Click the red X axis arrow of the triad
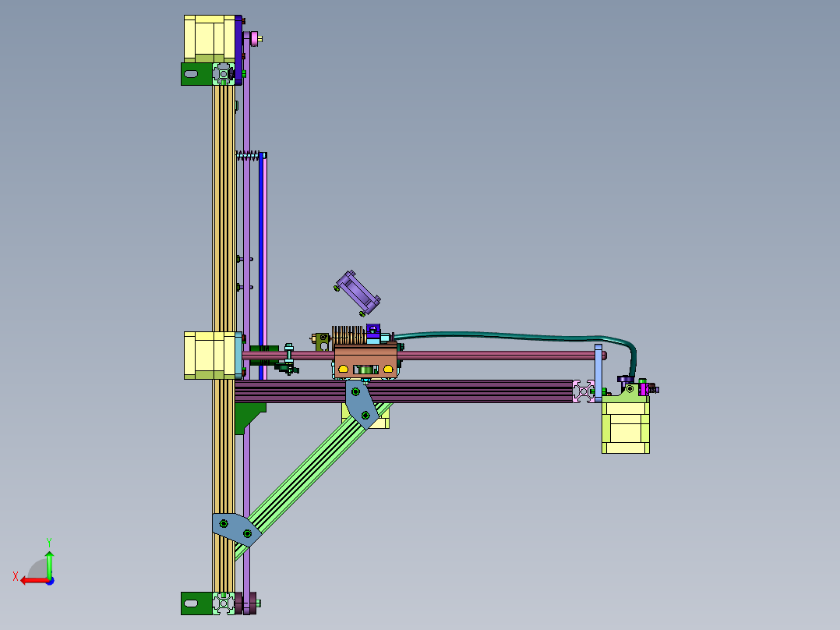The image size is (840, 630). click(34, 581)
